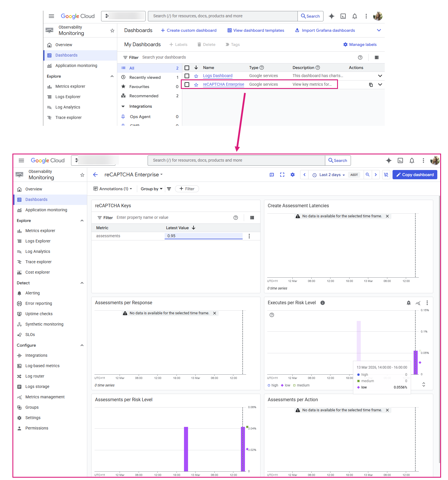448x480 pixels.
Task: Enter full screen mode on the reCAPTCHA dashboard
Action: (x=282, y=175)
